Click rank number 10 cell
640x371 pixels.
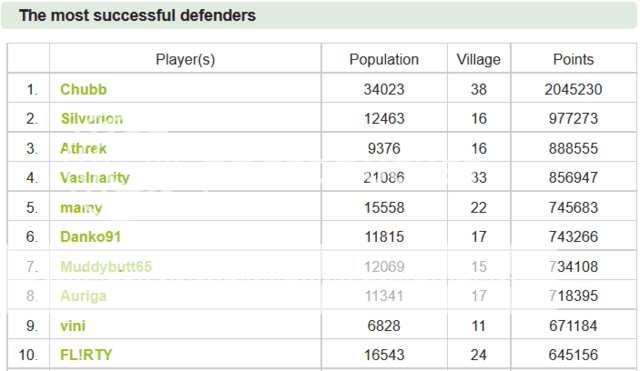point(28,355)
